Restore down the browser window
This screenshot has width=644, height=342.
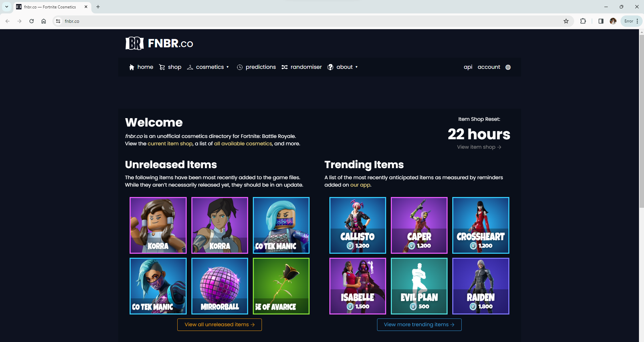(x=622, y=7)
